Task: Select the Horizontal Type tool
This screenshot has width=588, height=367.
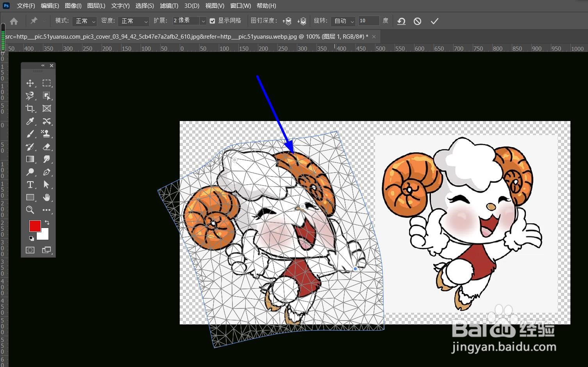Action: (x=30, y=185)
